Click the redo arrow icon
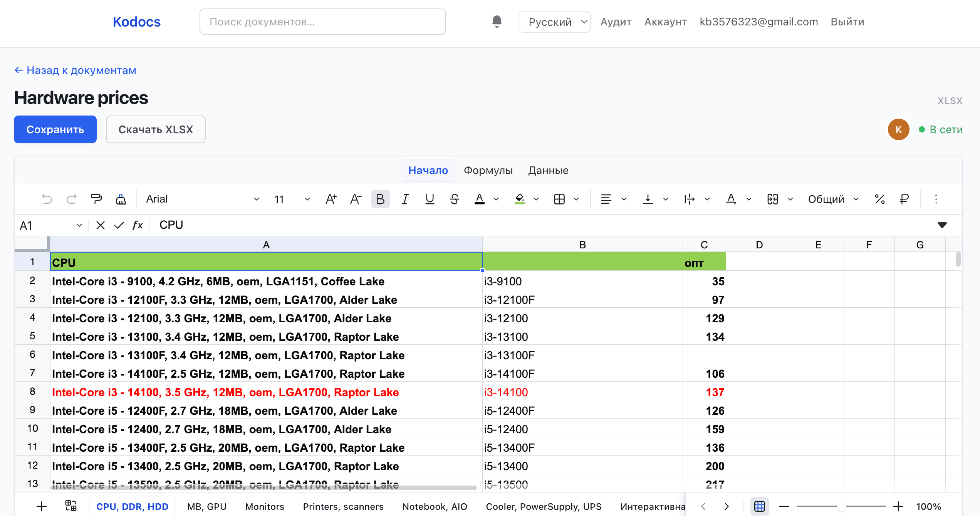The width and height of the screenshot is (980, 516). 72,199
